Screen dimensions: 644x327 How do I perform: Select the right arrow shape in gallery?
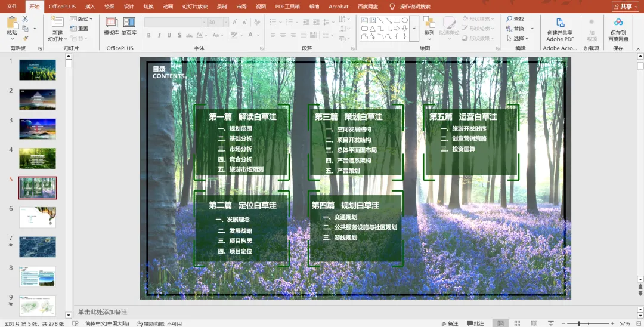397,29
